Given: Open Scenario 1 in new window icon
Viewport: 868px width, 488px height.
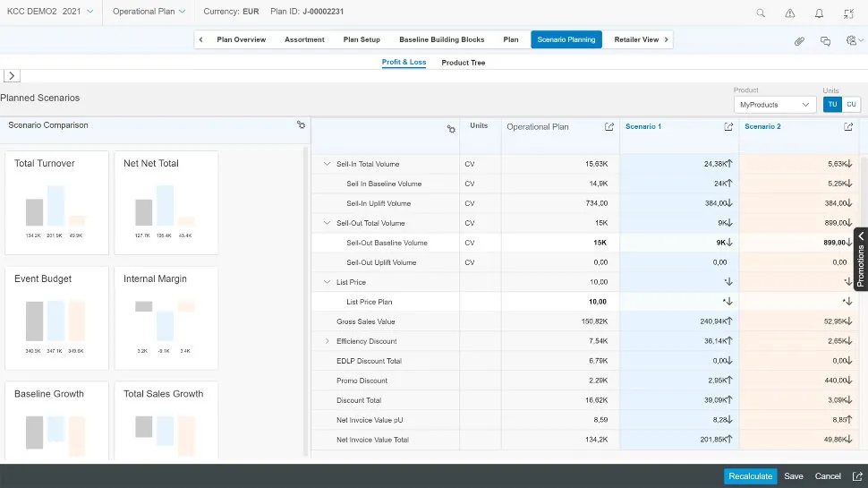Looking at the screenshot, I should [x=728, y=127].
